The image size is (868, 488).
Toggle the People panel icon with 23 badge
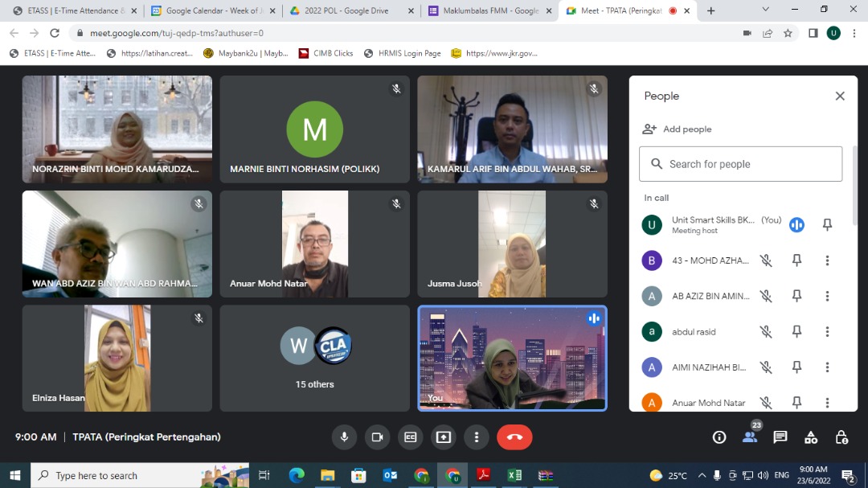pyautogui.click(x=750, y=437)
